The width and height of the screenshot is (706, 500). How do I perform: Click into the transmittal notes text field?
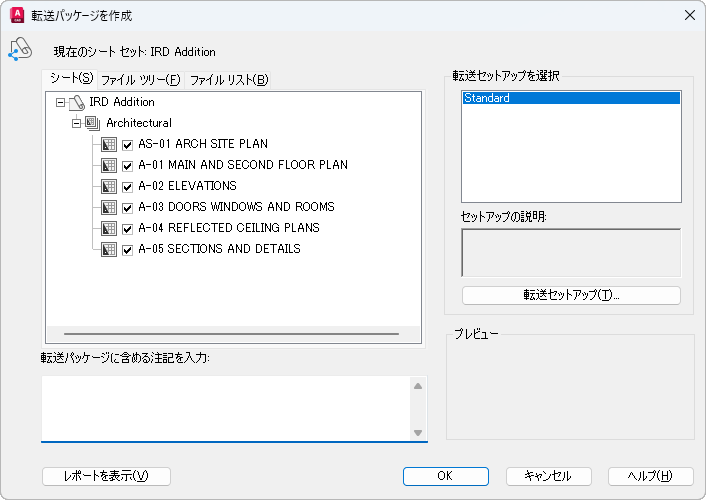click(225, 406)
